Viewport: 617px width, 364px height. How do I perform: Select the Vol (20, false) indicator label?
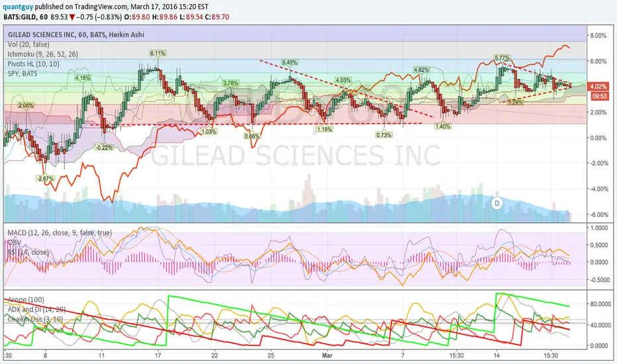coord(28,44)
